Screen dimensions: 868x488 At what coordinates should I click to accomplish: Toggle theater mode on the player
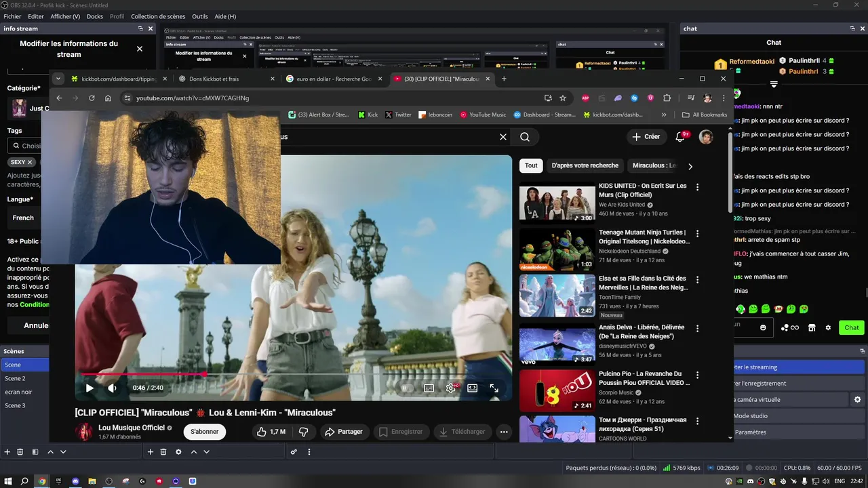[x=472, y=388]
